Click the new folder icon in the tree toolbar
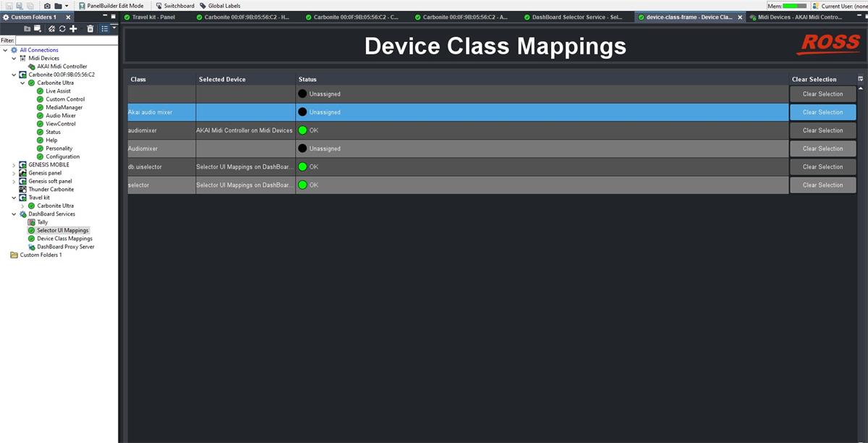This screenshot has width=868, height=443. tap(27, 28)
